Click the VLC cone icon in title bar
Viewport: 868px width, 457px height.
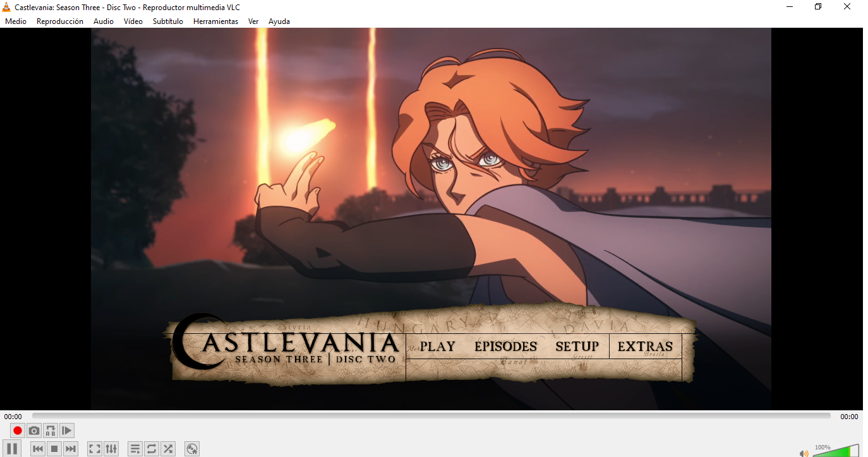coord(7,7)
